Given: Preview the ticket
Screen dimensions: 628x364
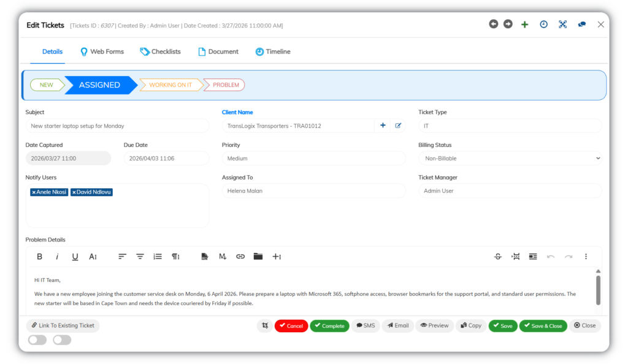Looking at the screenshot, I should click(435, 325).
